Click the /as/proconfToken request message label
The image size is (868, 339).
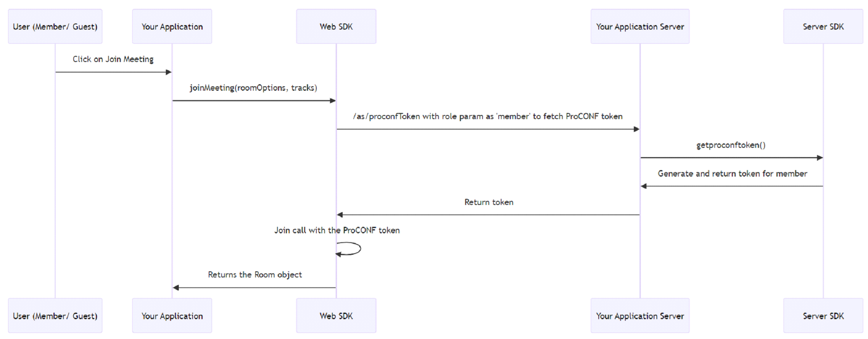click(x=487, y=117)
